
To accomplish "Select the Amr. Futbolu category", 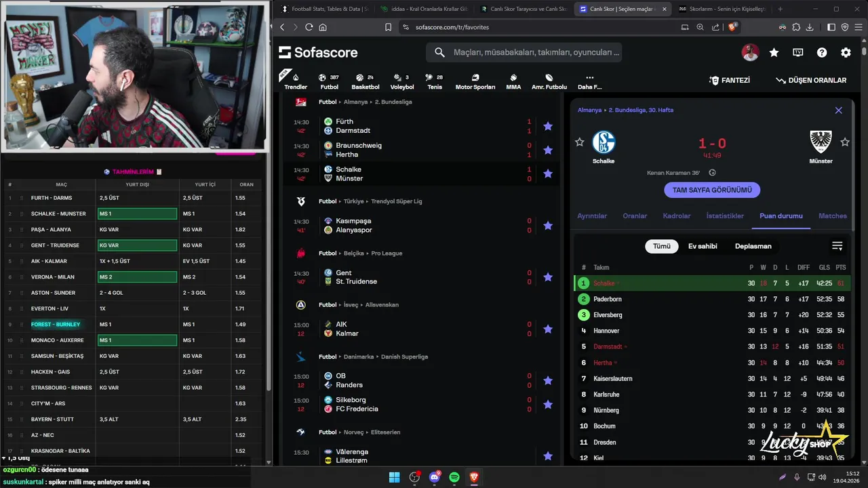I will tap(549, 81).
